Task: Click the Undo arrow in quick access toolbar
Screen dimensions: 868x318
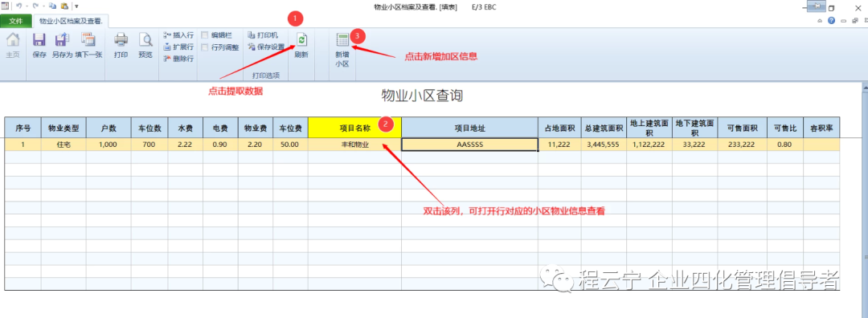Action: click(x=18, y=6)
